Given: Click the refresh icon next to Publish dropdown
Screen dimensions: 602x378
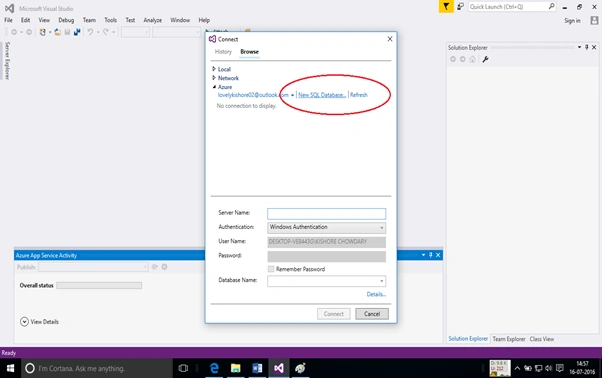Looking at the screenshot, I should (x=155, y=267).
